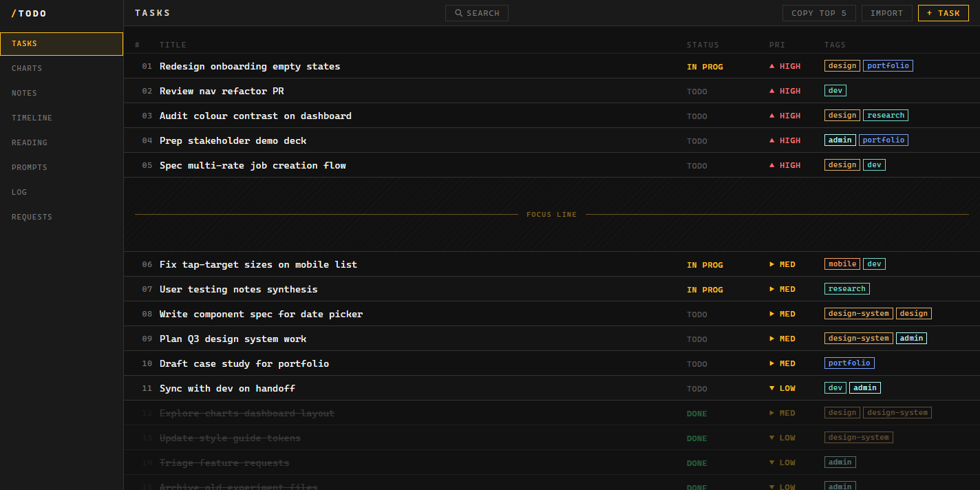Click the Title column header

[173, 45]
